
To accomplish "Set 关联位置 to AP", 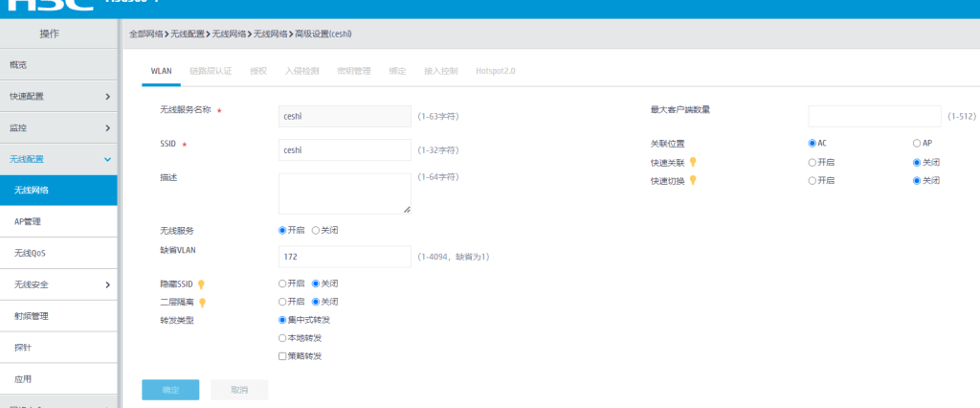I will [x=917, y=143].
